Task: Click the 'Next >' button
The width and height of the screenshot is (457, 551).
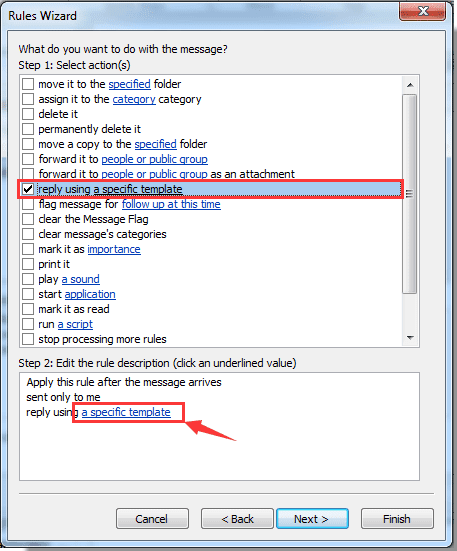Action: point(312,519)
